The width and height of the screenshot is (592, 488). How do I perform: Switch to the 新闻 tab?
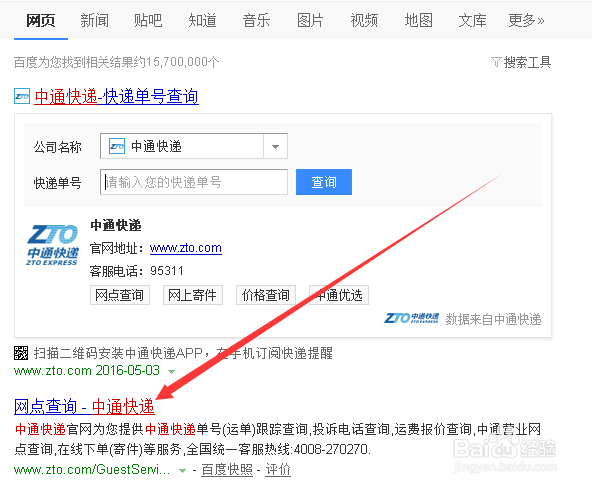click(94, 20)
